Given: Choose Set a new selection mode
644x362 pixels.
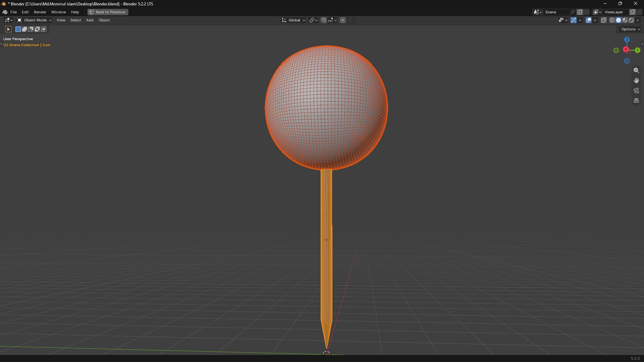Looking at the screenshot, I should [18, 29].
